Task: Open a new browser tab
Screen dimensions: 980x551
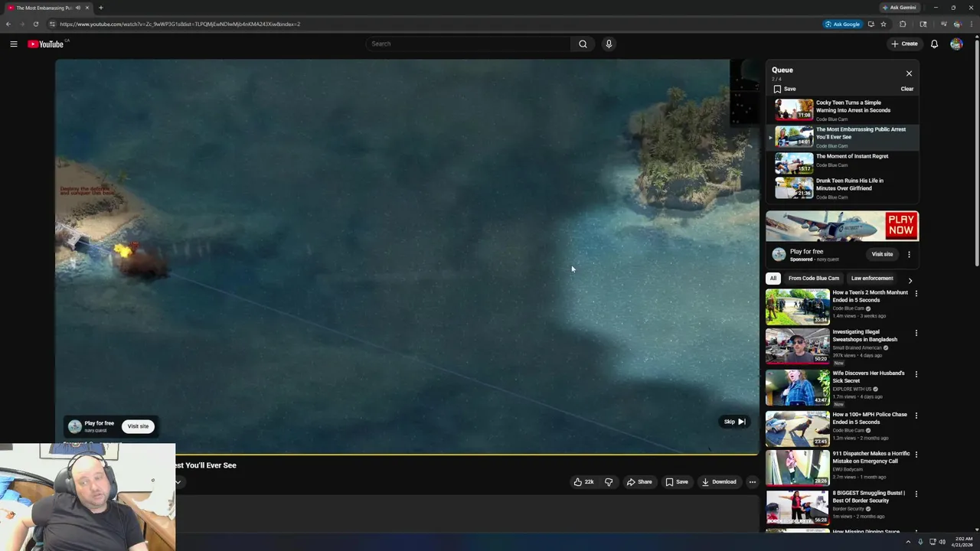Action: coord(100,8)
